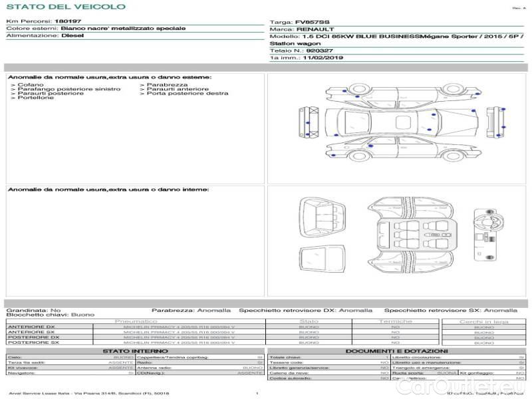Click the 'Station wagon' body type text

coord(295,43)
